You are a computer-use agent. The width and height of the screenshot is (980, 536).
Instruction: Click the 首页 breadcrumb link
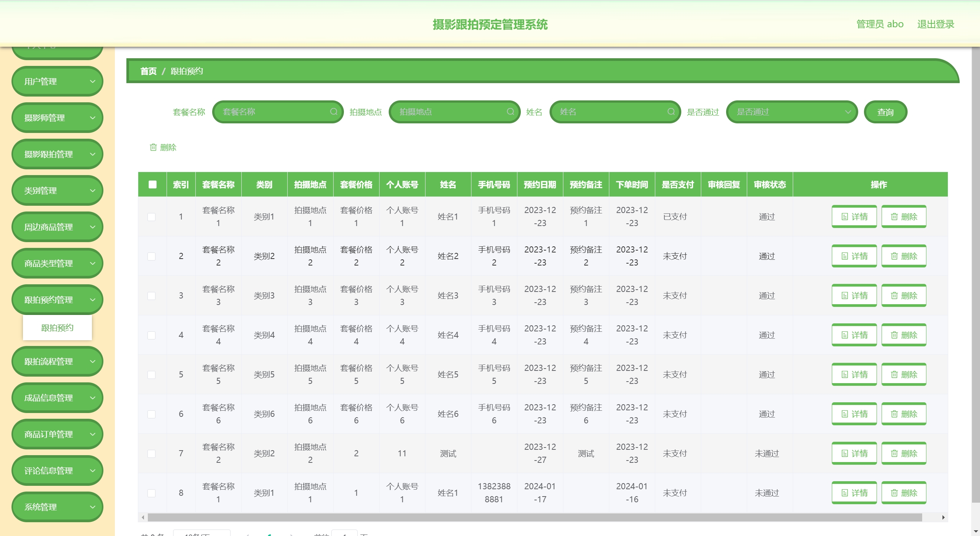tap(148, 71)
